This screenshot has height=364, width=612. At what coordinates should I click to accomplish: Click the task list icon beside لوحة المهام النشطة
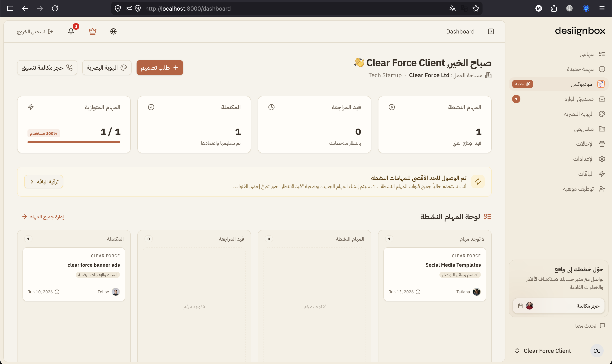[x=487, y=217]
